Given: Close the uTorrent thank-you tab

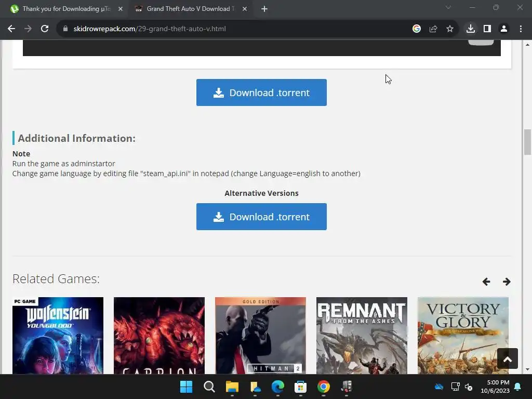Looking at the screenshot, I should pyautogui.click(x=121, y=9).
